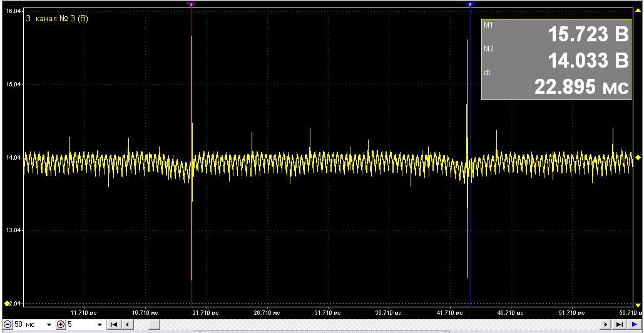The width and height of the screenshot is (644, 333).
Task: Click the horizontal scrollbar thumb
Action: click(x=154, y=325)
